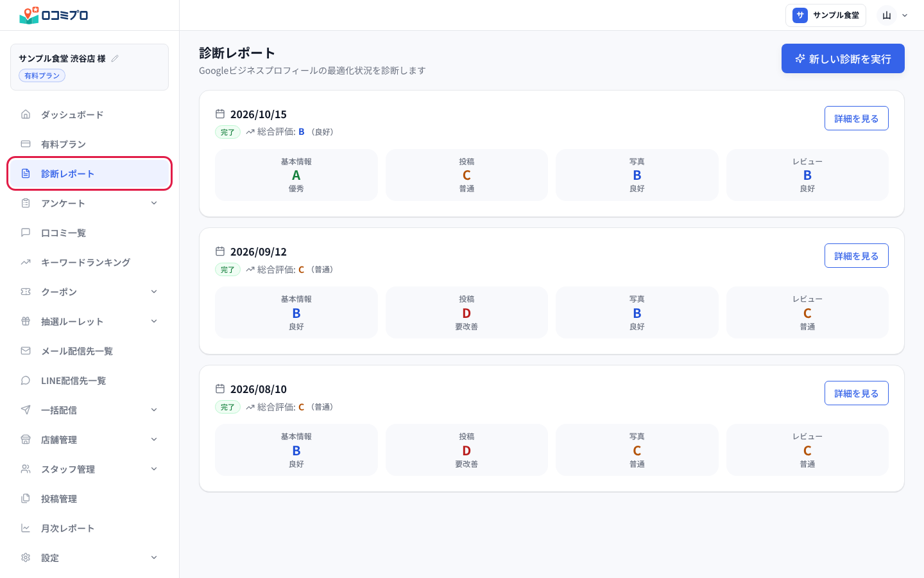Expand the 店舗管理 submenu chevron

154,439
